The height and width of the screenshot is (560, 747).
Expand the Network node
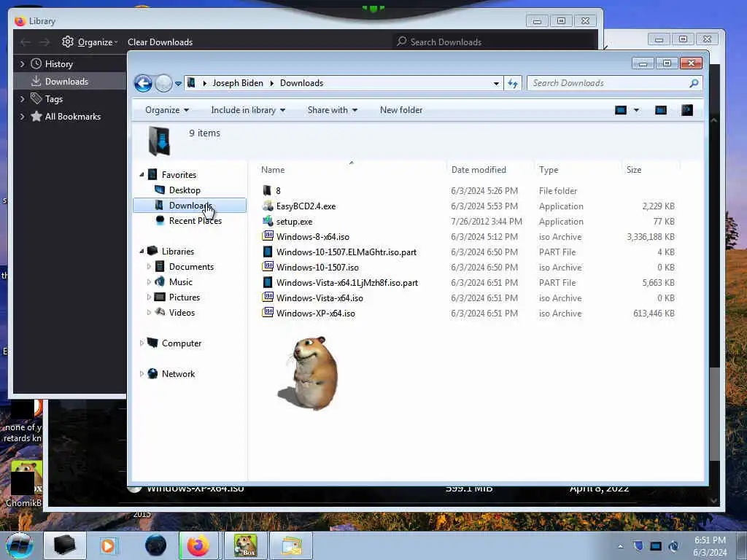pos(142,374)
